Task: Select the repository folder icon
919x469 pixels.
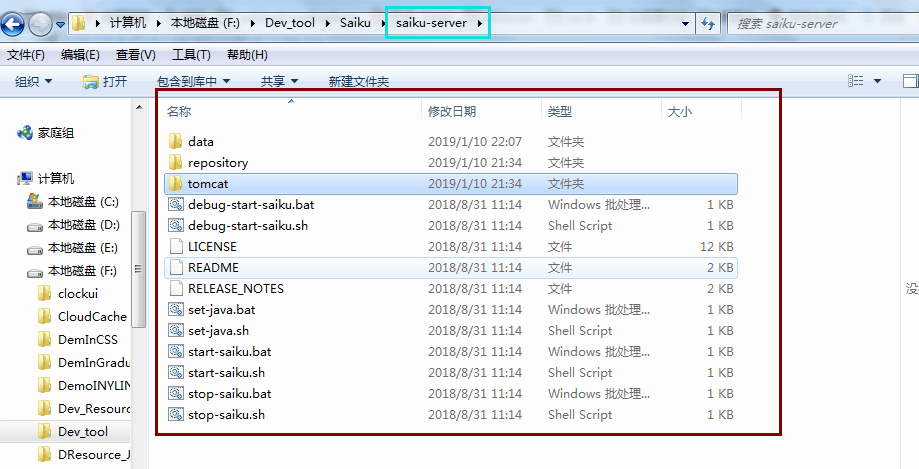Action: [x=175, y=162]
